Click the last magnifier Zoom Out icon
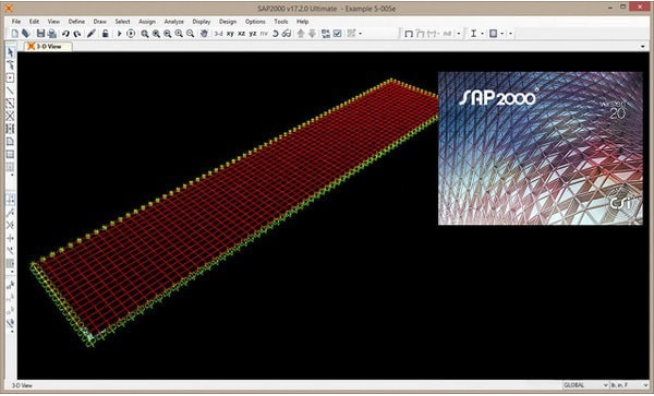Image resolution: width=654 pixels, height=396 pixels. point(190,34)
